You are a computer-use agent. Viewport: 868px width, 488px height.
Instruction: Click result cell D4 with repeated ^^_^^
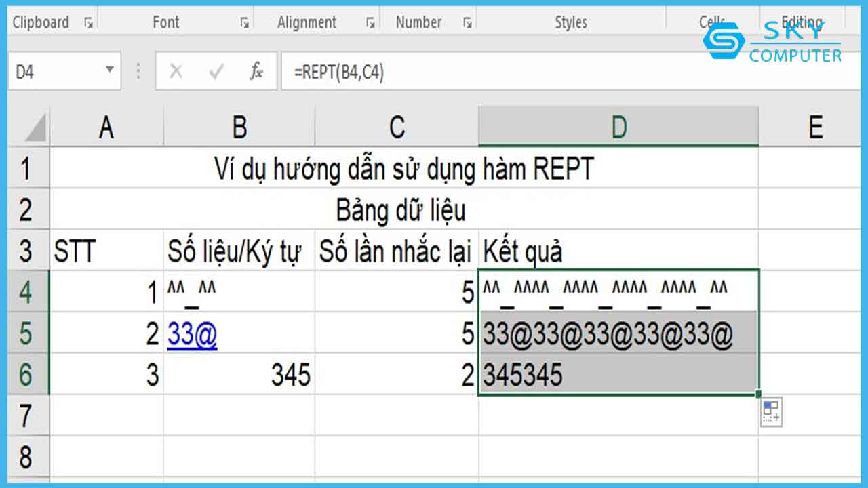coord(618,292)
